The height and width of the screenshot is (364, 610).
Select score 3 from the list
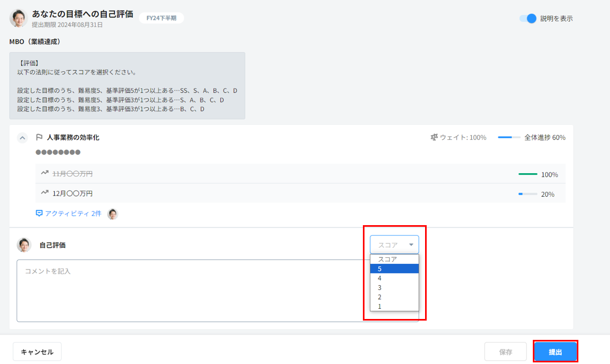pyautogui.click(x=394, y=288)
